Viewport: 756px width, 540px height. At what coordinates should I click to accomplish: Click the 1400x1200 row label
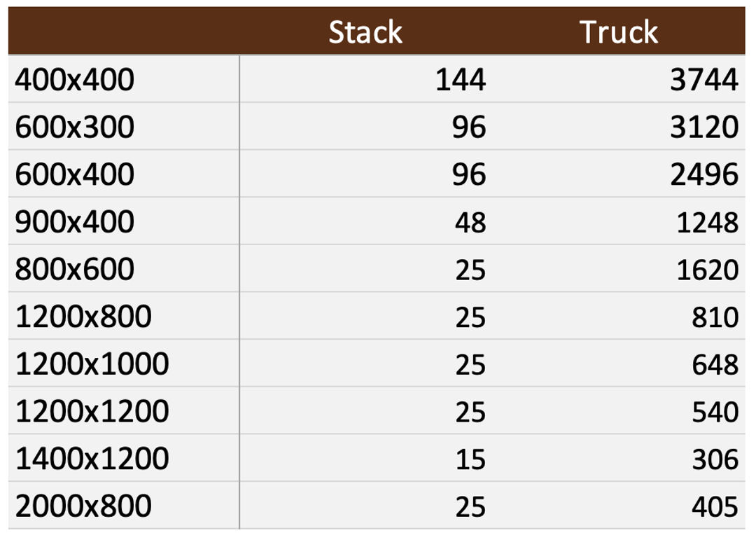tap(92, 459)
